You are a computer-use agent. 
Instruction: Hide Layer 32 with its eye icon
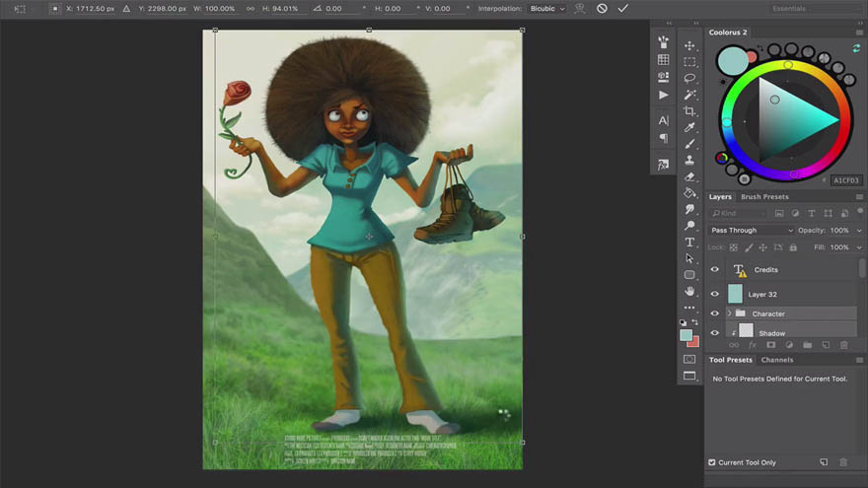[x=715, y=294]
